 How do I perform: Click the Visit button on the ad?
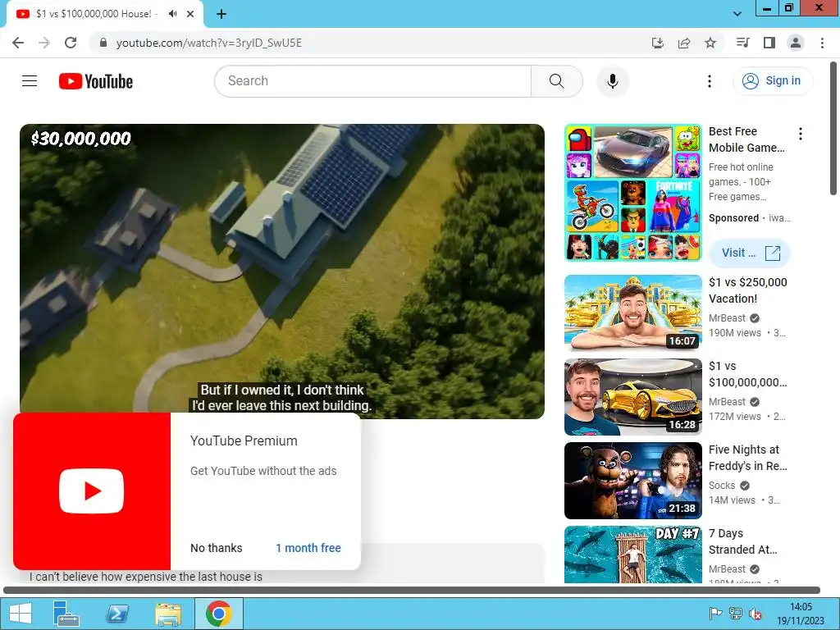pos(750,253)
